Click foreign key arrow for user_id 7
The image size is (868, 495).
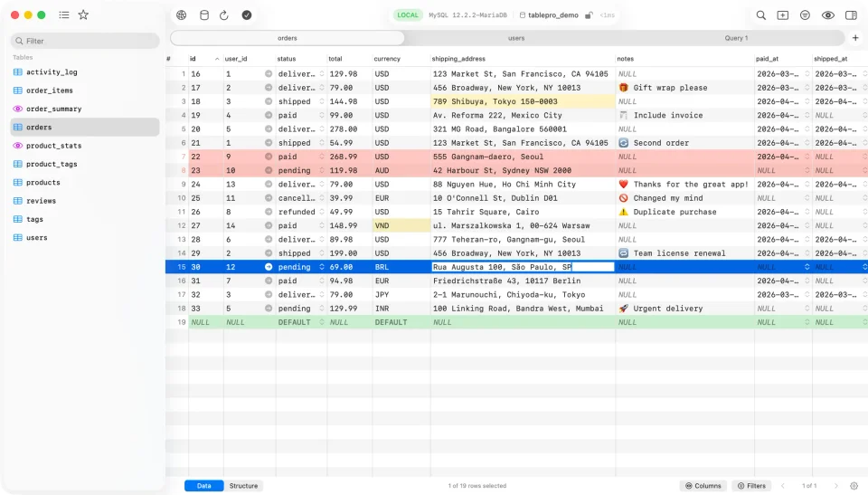[x=269, y=281]
